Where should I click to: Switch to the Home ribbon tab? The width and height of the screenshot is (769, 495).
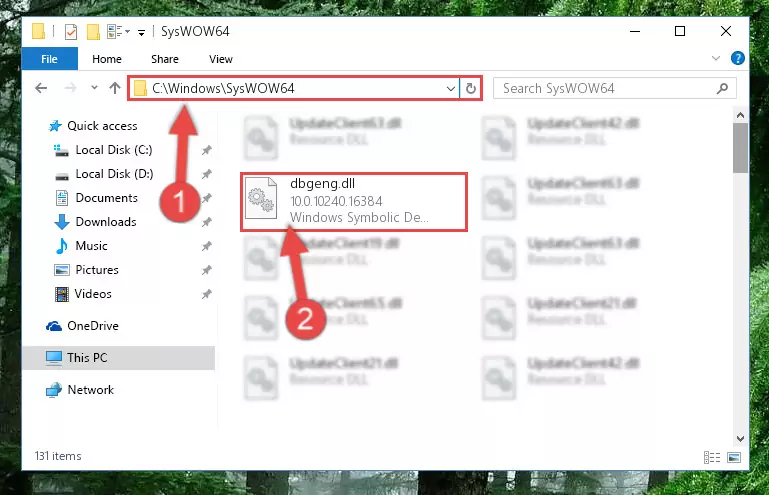point(107,59)
